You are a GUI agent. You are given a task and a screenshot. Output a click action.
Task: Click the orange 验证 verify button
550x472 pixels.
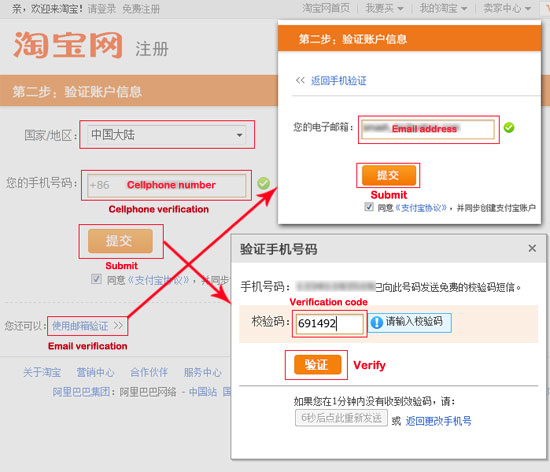(317, 365)
